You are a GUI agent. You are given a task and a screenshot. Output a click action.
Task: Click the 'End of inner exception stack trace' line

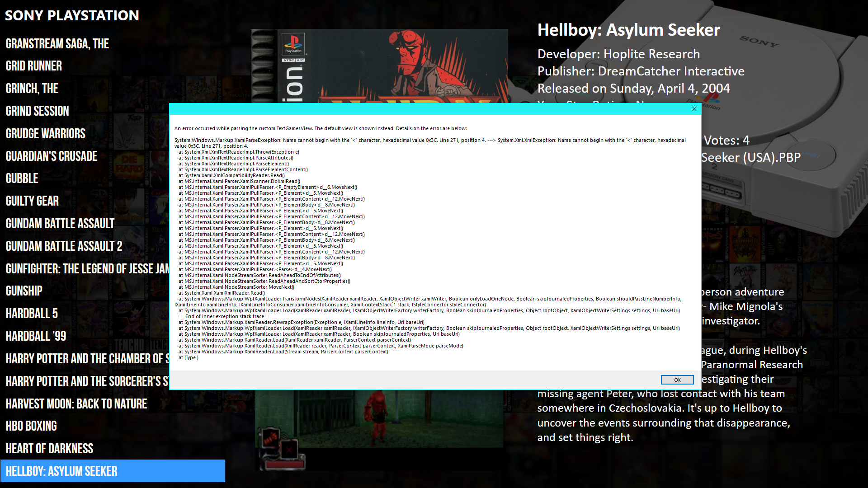click(225, 317)
